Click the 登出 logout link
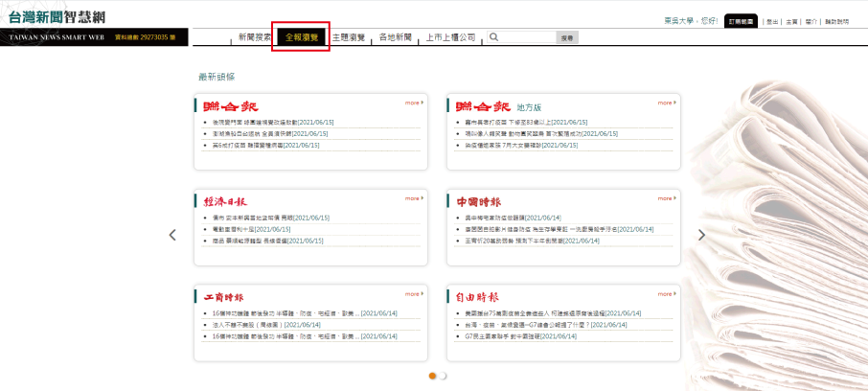Image resolution: width=868 pixels, height=391 pixels. 772,22
